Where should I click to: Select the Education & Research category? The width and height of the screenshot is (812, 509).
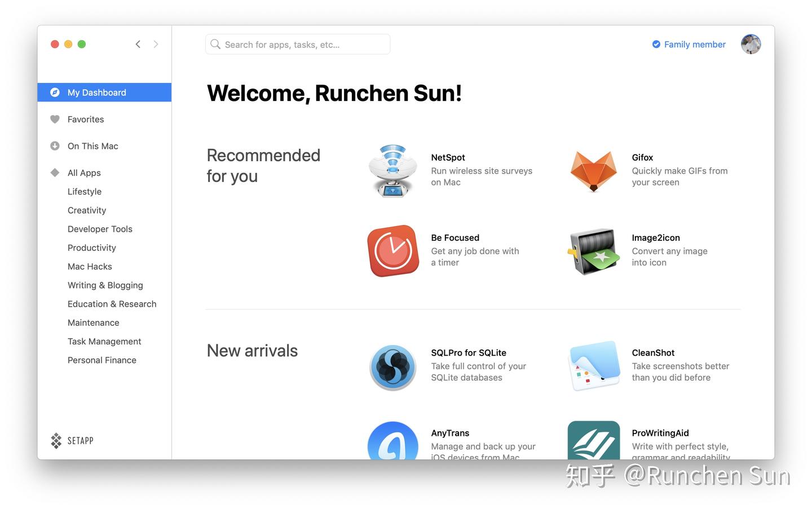pos(112,304)
